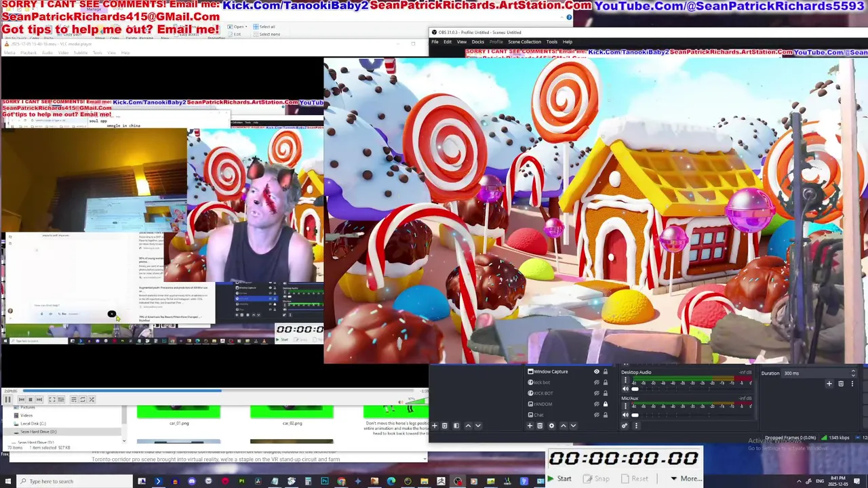This screenshot has width=868, height=488.
Task: Stop playback in VLC
Action: 31,399
